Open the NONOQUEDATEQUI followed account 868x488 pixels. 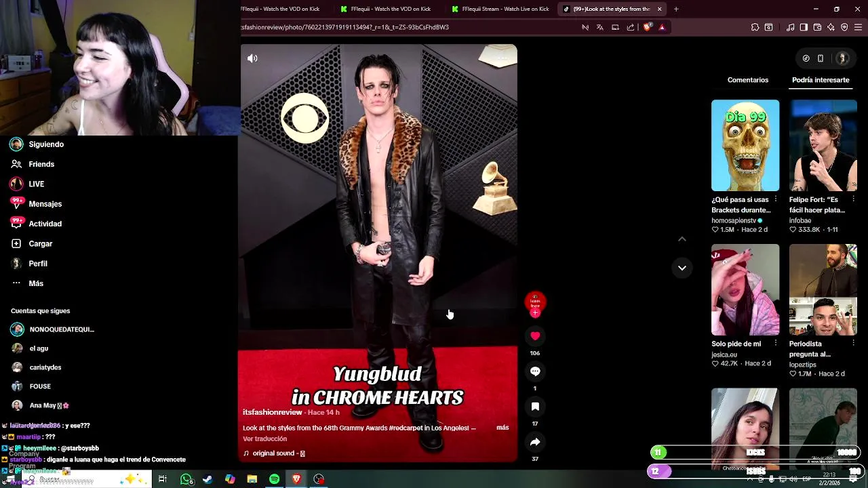click(53, 329)
